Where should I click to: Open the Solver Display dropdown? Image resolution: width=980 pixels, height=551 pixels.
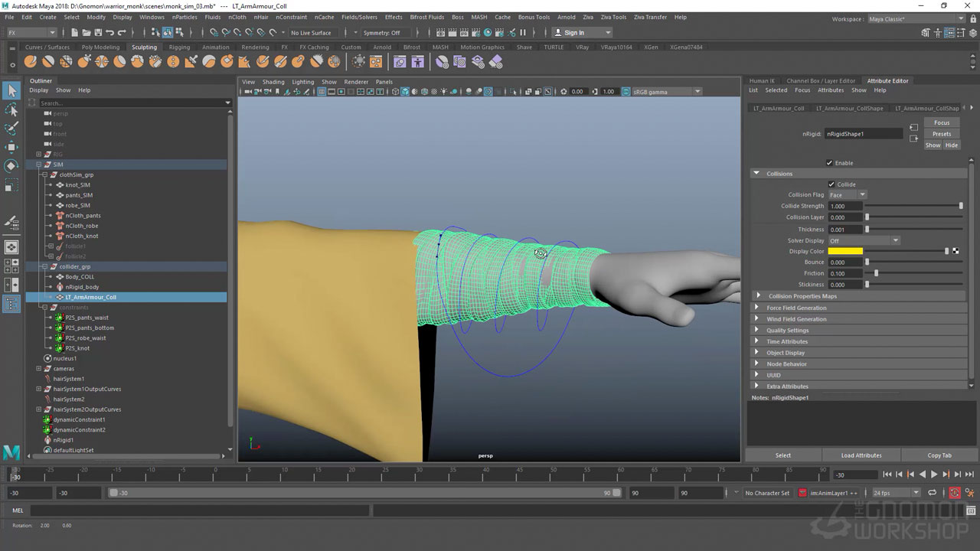pyautogui.click(x=864, y=240)
